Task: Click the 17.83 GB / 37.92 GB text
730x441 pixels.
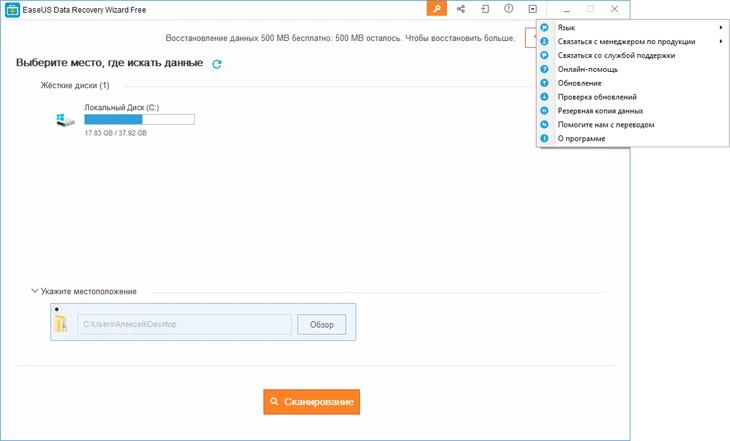Action: [x=115, y=133]
